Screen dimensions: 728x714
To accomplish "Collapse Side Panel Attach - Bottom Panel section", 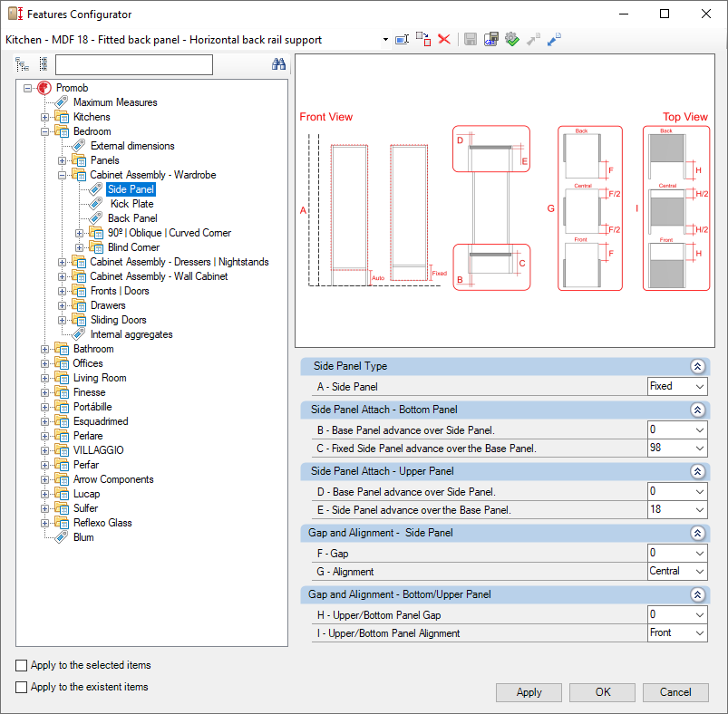I will (x=697, y=410).
